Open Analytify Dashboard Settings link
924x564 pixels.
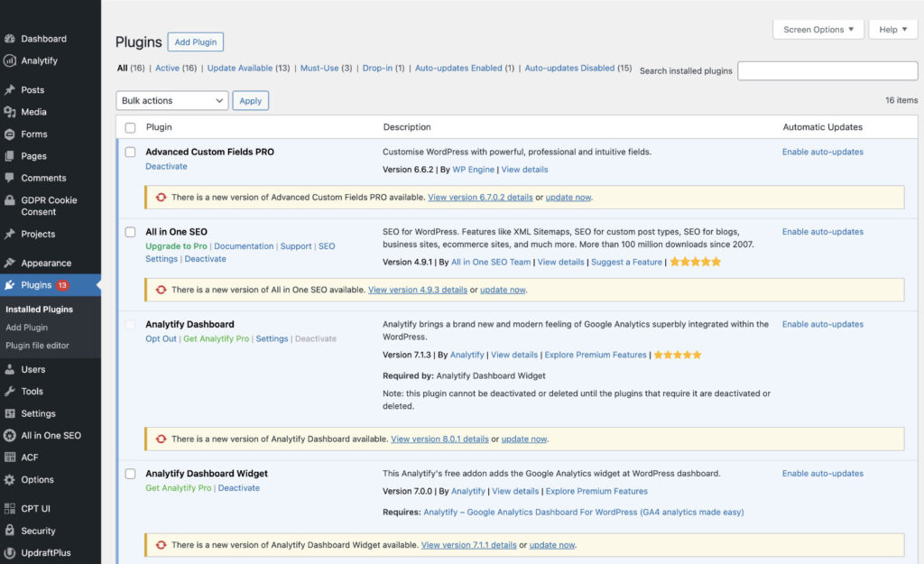point(272,339)
